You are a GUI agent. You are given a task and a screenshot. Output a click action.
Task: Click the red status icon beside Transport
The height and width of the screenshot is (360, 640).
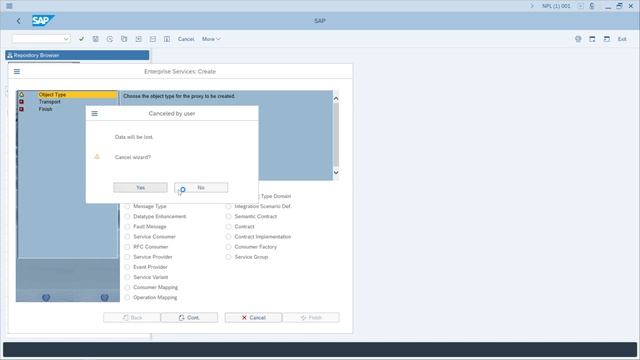[x=21, y=102]
